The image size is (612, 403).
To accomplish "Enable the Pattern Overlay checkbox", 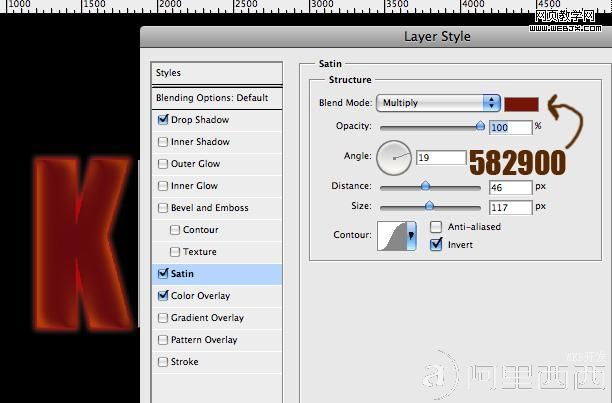I will (163, 340).
